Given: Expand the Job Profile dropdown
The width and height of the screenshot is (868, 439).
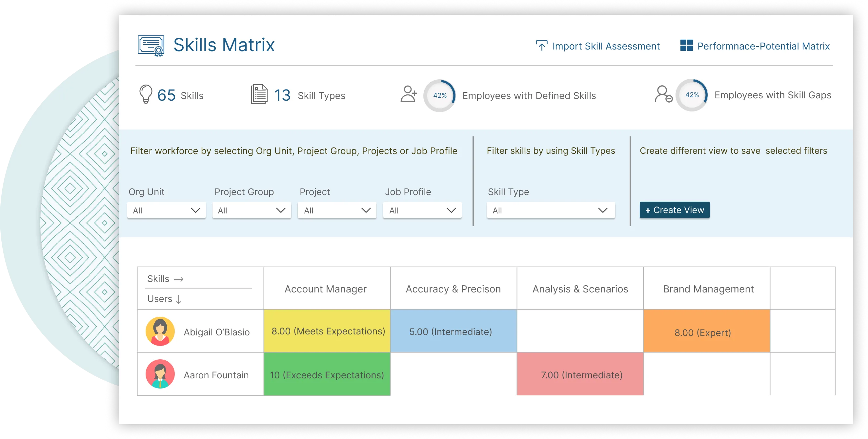Looking at the screenshot, I should (x=422, y=210).
